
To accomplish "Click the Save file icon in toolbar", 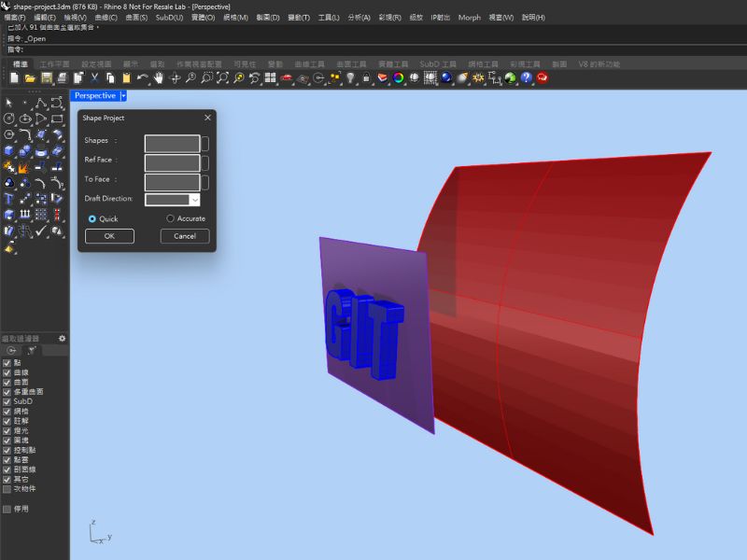I will point(46,77).
